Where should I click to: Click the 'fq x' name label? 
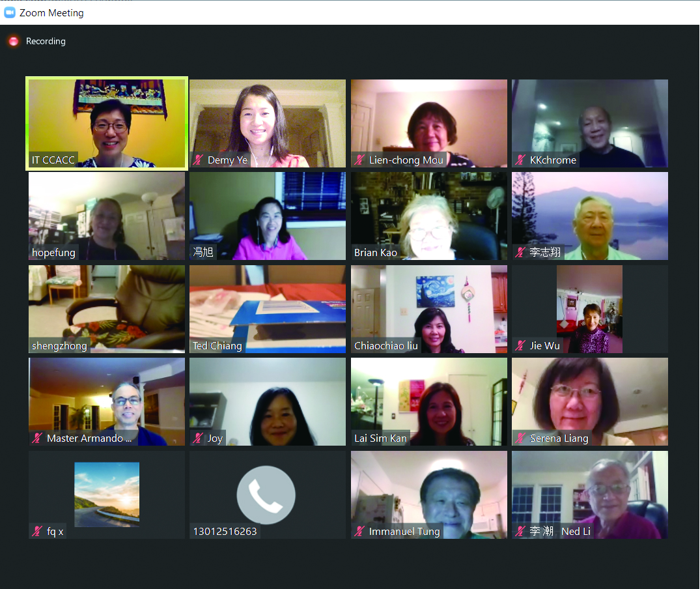coord(55,532)
